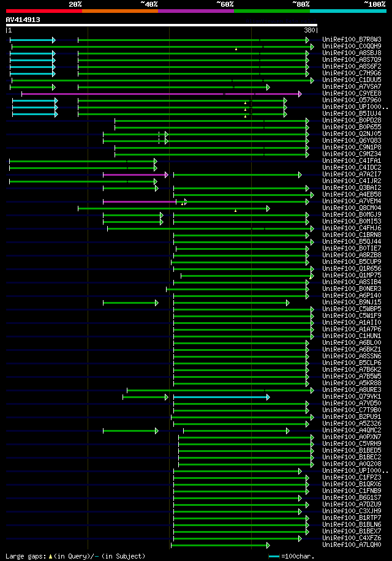Select the query name AV414913
This screenshot has width=392, height=561.
pyautogui.click(x=23, y=20)
